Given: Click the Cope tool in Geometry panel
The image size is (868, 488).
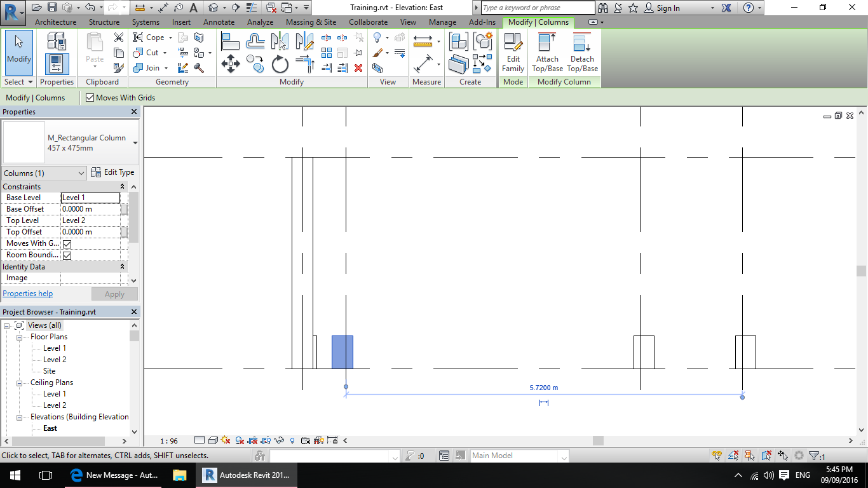Looking at the screenshot, I should pyautogui.click(x=147, y=37).
